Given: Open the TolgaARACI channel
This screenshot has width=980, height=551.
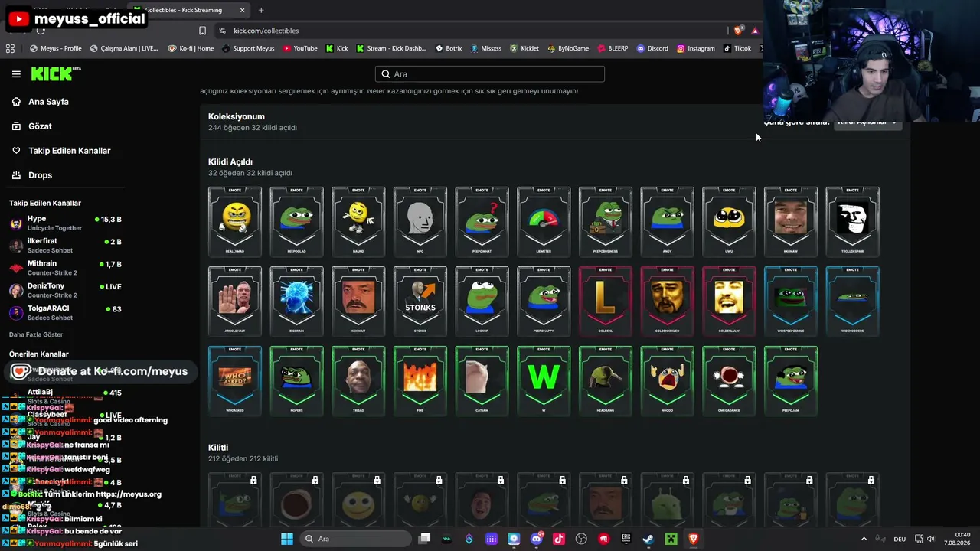Looking at the screenshot, I should pyautogui.click(x=65, y=313).
